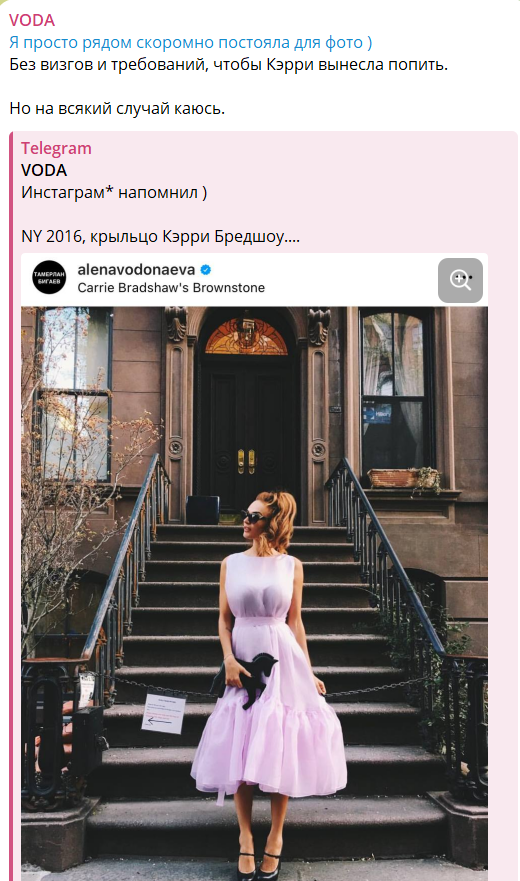This screenshot has width=520, height=881.
Task: Click the line "Но на всякий случай каюсь."
Action: tap(117, 108)
